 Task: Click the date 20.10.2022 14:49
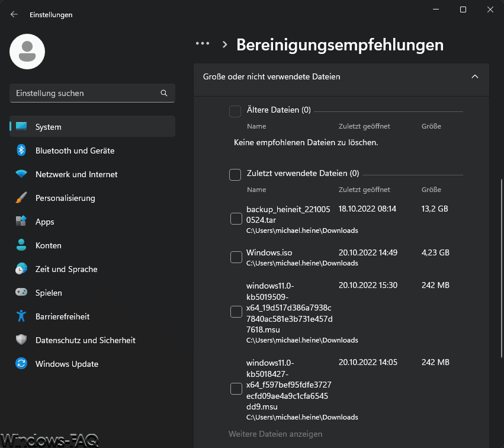click(x=368, y=252)
